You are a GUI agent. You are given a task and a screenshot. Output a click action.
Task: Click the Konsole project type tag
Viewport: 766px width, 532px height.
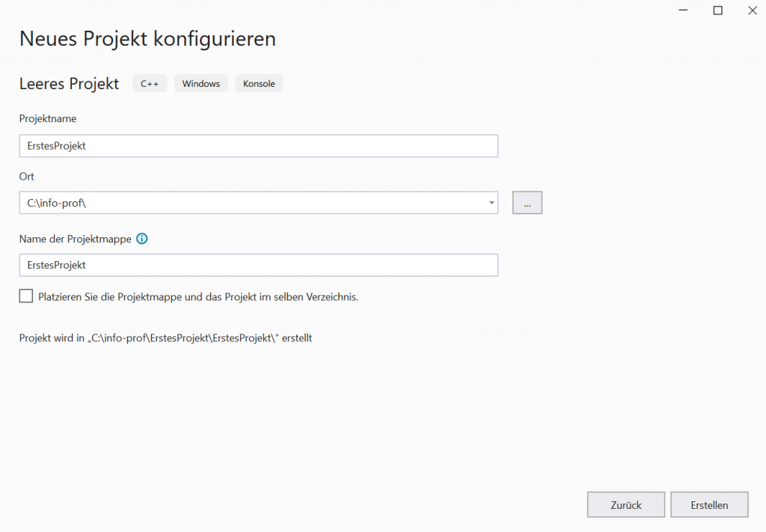(259, 84)
